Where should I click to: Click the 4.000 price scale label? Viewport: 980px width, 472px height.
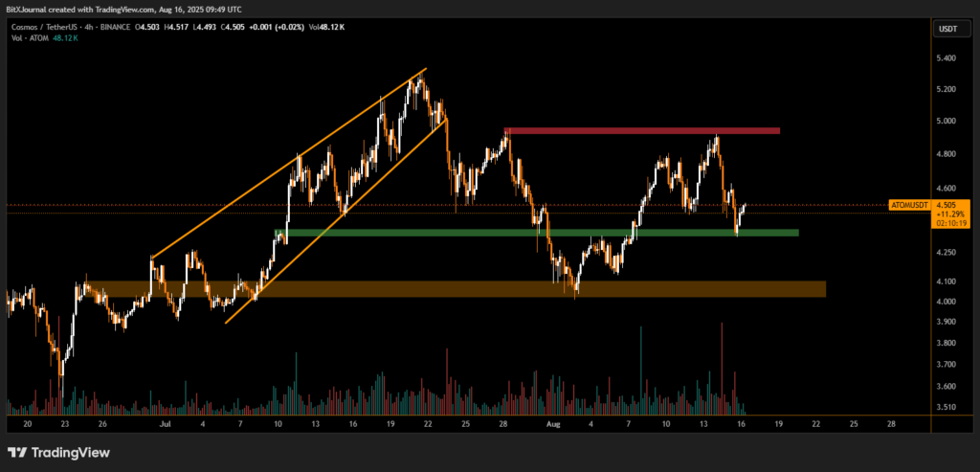[946, 303]
